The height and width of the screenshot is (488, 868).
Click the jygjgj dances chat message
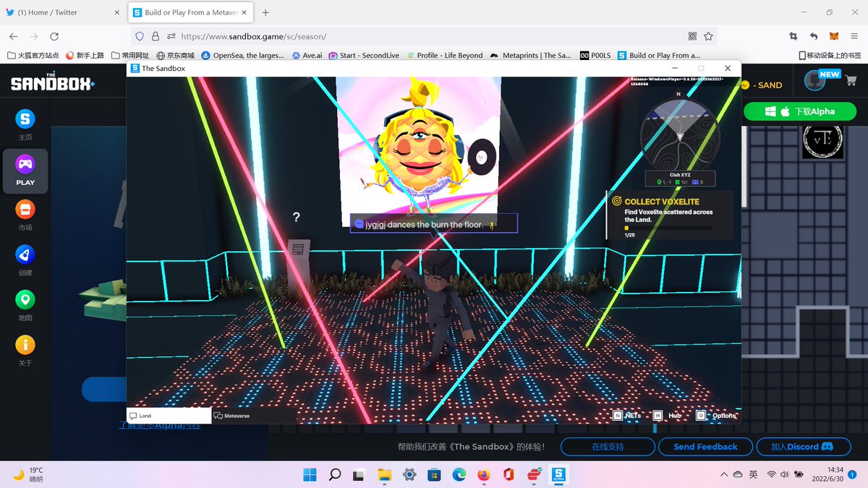(434, 224)
